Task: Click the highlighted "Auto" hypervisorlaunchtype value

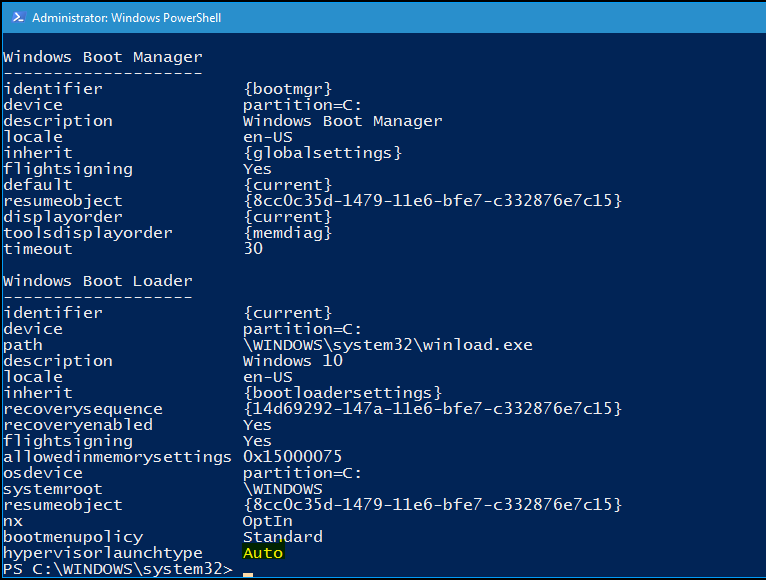Action: pos(263,553)
